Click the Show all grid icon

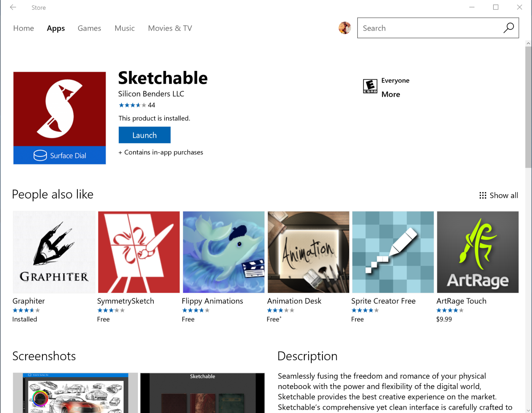(483, 195)
